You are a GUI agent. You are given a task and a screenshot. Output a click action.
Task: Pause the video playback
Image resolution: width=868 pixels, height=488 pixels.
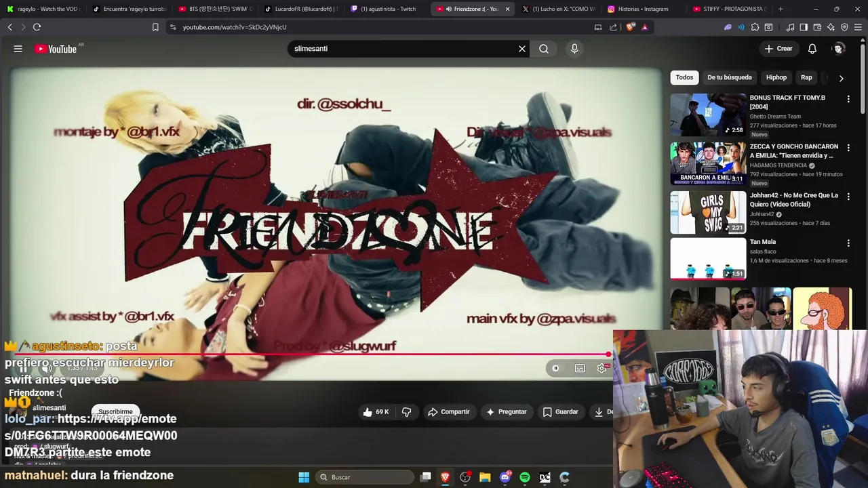tap(22, 368)
